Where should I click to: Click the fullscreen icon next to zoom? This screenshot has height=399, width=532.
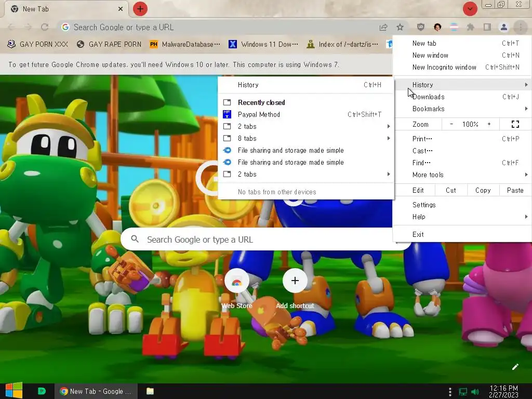pyautogui.click(x=515, y=124)
